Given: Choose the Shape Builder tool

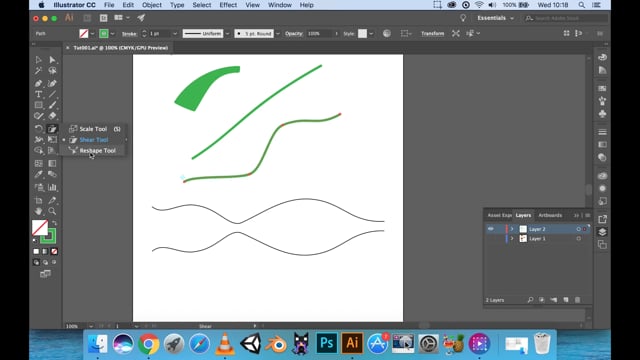Looking at the screenshot, I should pyautogui.click(x=38, y=151).
